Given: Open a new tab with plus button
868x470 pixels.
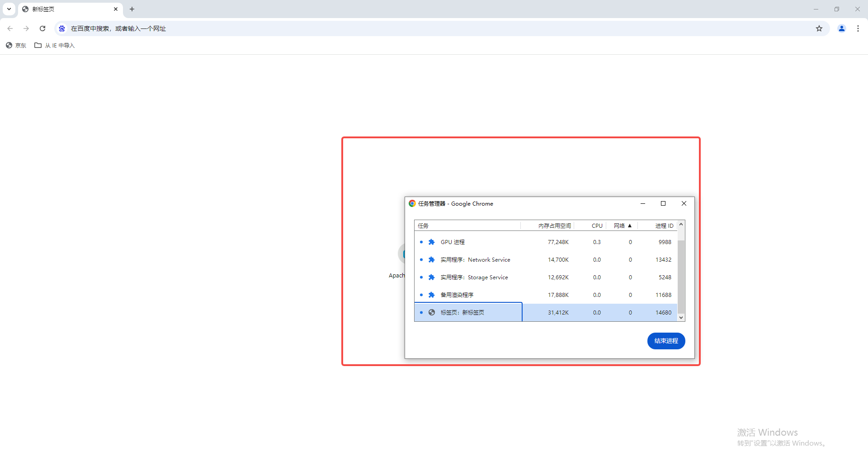Looking at the screenshot, I should click(132, 9).
